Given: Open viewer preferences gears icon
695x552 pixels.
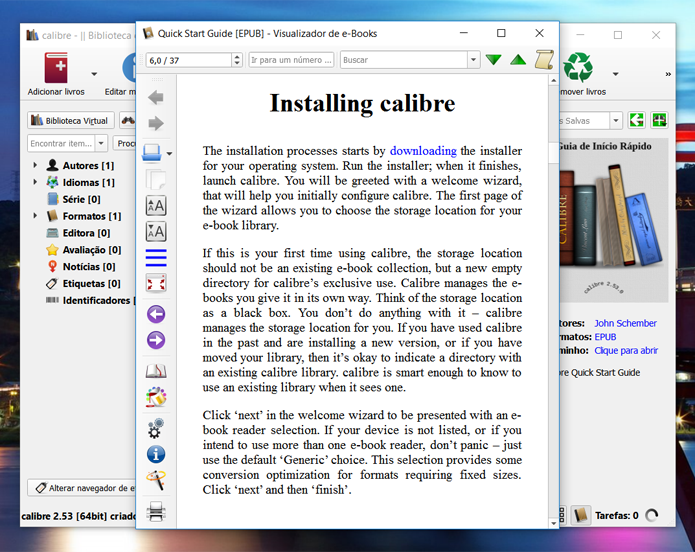Looking at the screenshot, I should (156, 428).
